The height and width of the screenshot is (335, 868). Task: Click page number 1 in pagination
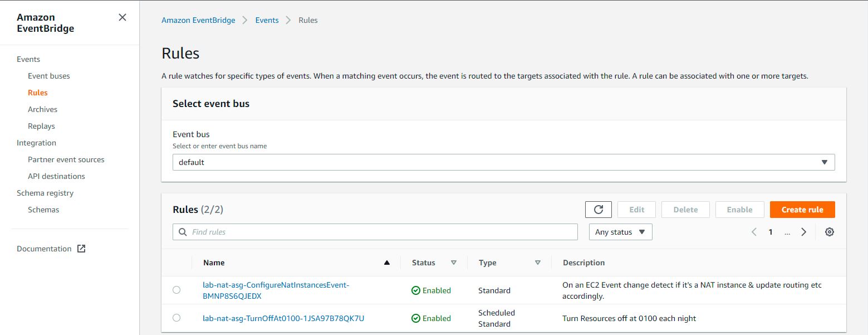click(x=771, y=232)
